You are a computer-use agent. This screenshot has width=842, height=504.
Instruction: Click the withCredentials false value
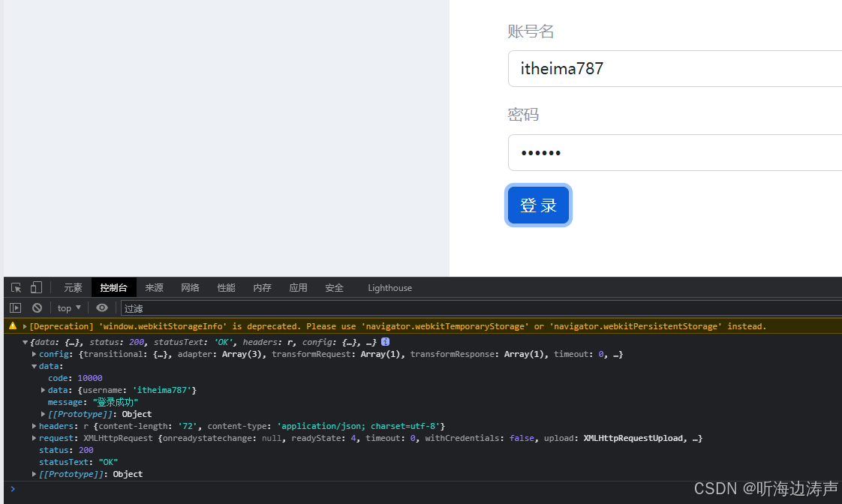[522, 438]
